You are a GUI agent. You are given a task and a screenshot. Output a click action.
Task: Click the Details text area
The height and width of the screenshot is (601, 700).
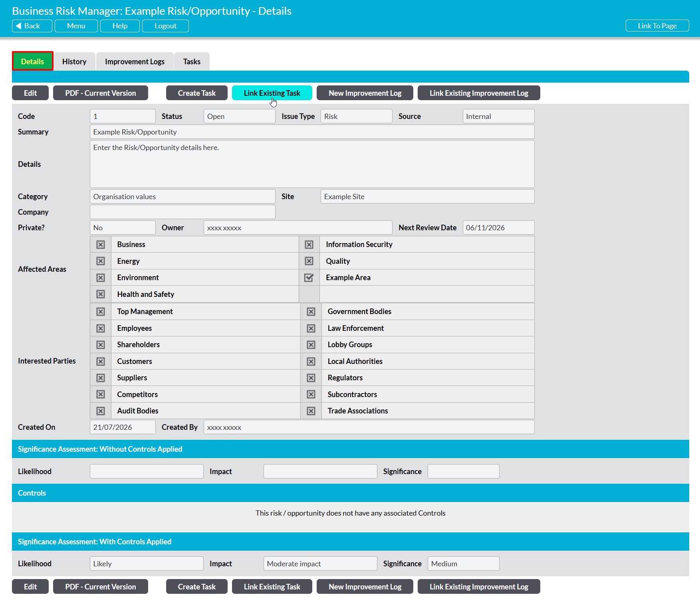[312, 164]
